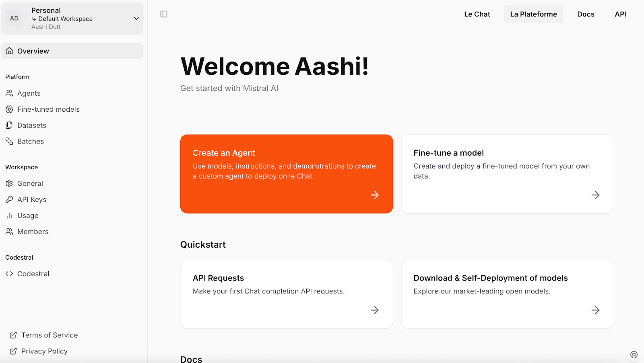Click the Fine-tune a model title

[x=448, y=153]
